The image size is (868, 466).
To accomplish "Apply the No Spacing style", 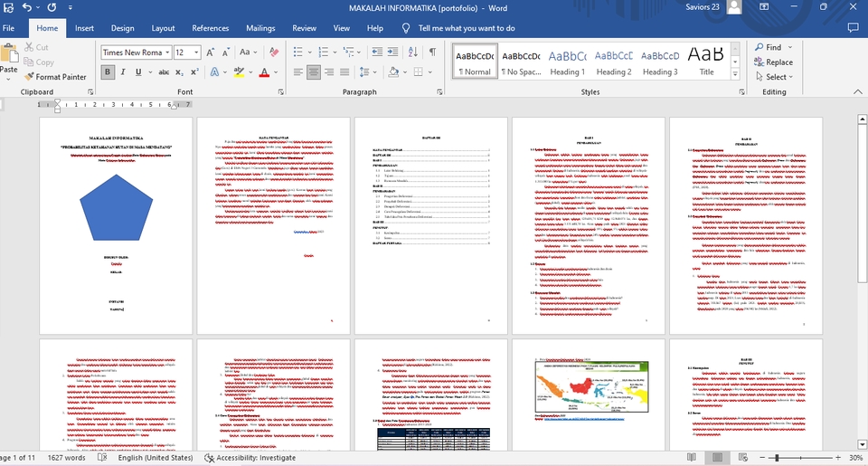I will pyautogui.click(x=521, y=61).
